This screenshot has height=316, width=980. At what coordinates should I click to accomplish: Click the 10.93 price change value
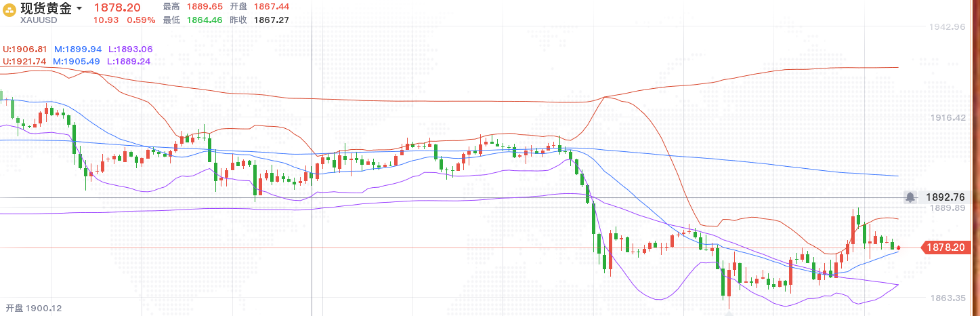105,20
